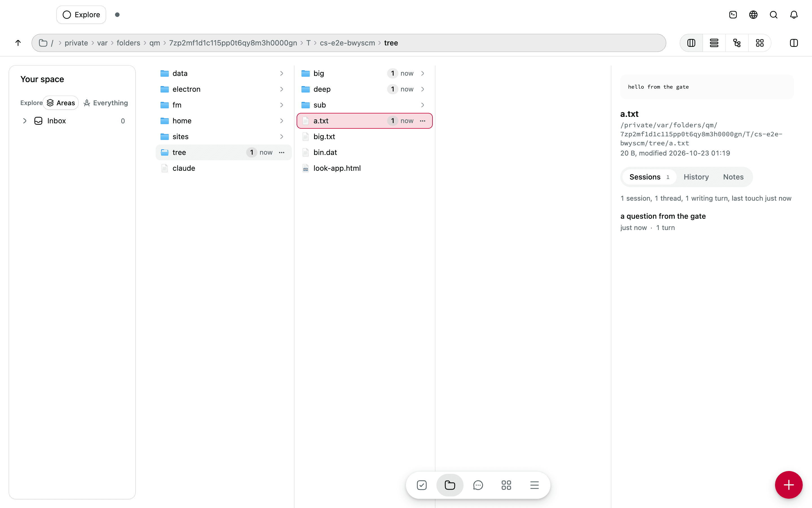Open the globe icon in header
Viewport: 812px width, 508px height.
coord(753,15)
